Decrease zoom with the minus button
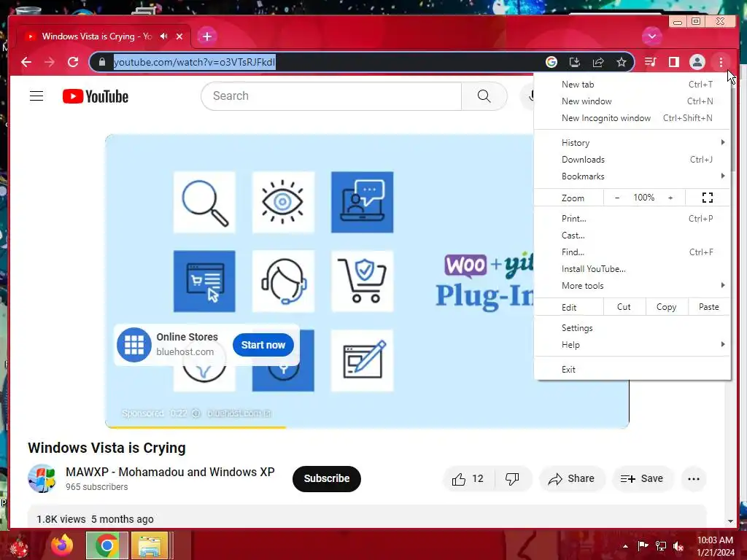This screenshot has height=560, width=747. tap(617, 198)
